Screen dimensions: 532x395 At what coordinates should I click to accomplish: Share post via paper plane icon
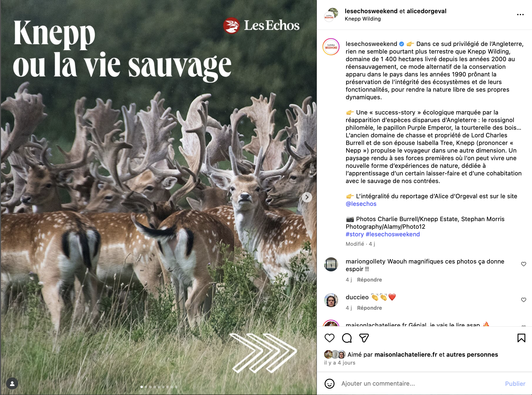pyautogui.click(x=364, y=338)
